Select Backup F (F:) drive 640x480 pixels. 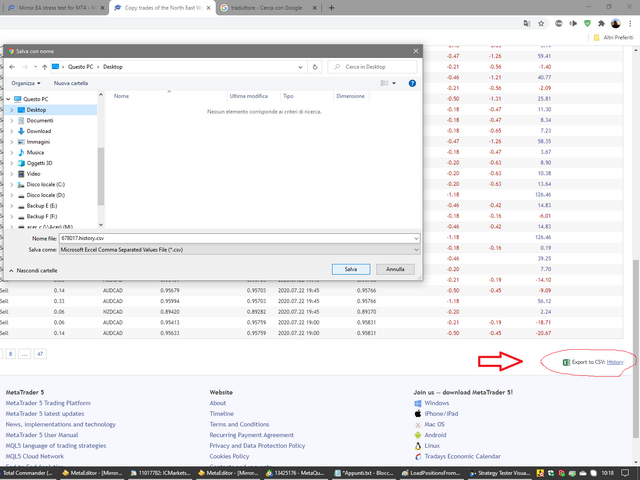click(42, 216)
